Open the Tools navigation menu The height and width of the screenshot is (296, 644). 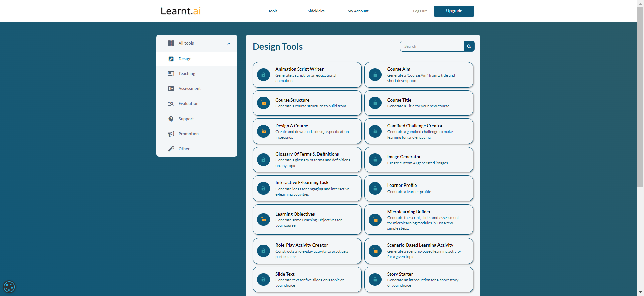coord(273,11)
